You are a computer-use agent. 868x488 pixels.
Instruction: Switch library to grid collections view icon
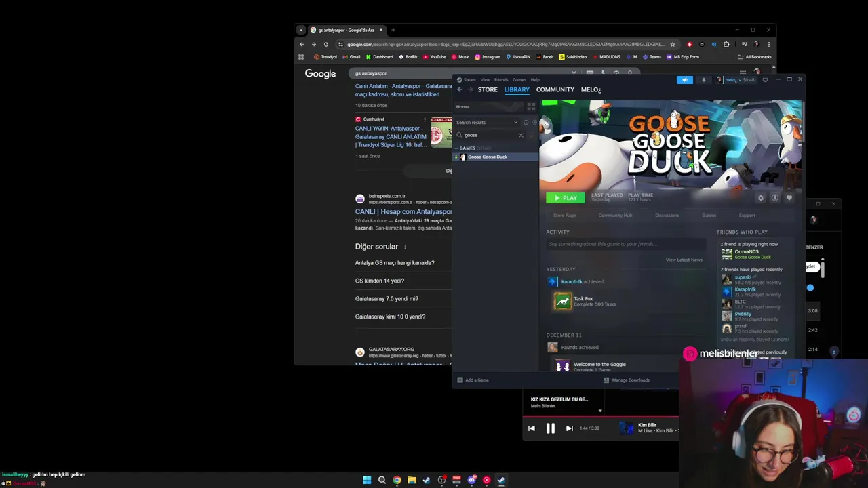pyautogui.click(x=531, y=107)
